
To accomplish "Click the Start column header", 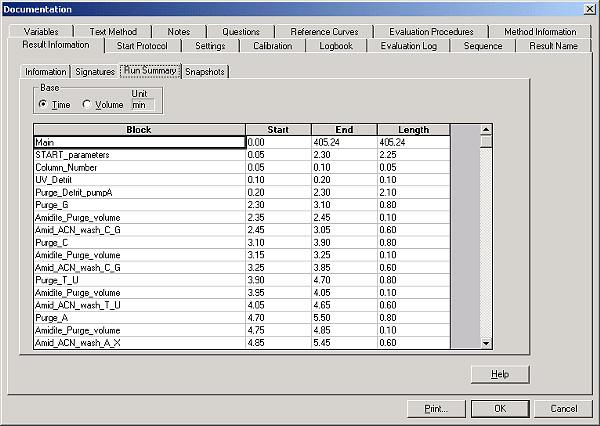I will click(x=278, y=130).
